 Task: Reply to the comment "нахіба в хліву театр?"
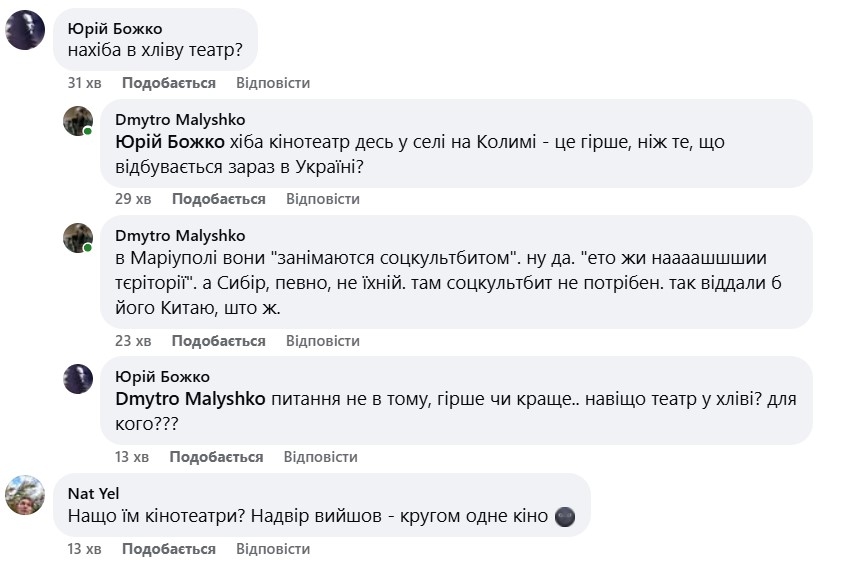(x=273, y=83)
